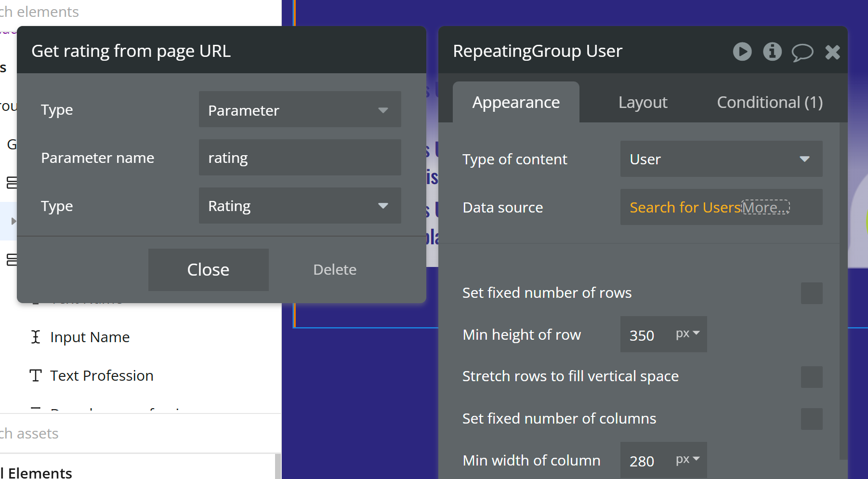Viewport: 868px width, 479px height.
Task: Open the Type of content User dropdown
Action: click(721, 159)
